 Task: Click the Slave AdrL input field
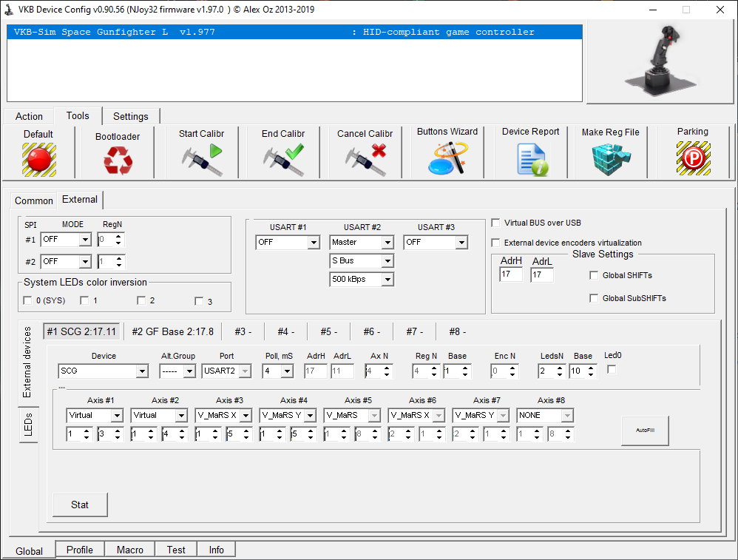542,274
